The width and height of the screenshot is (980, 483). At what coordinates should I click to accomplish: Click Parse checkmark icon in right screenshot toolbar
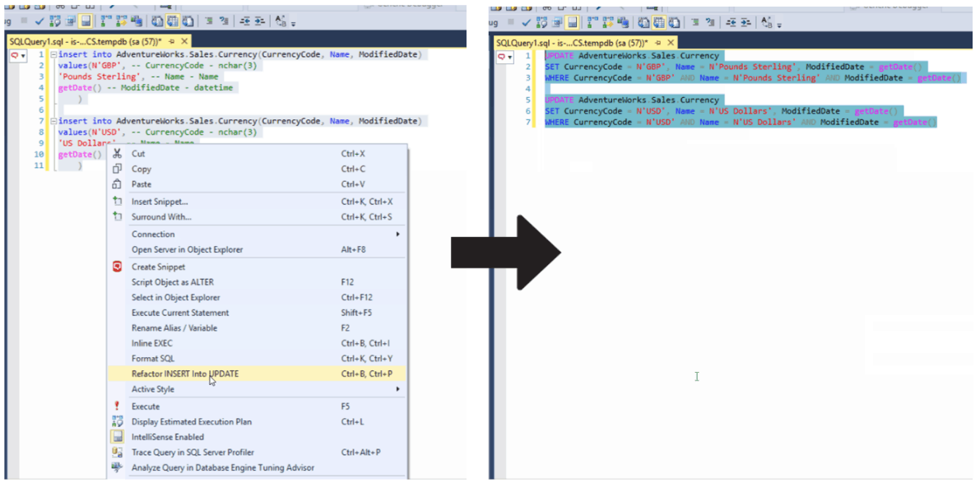click(x=527, y=22)
